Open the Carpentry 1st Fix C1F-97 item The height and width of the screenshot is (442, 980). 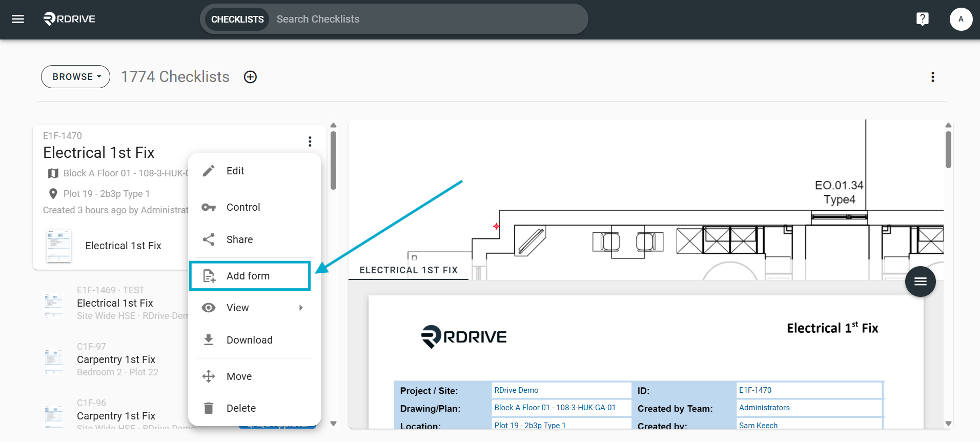[x=116, y=359]
